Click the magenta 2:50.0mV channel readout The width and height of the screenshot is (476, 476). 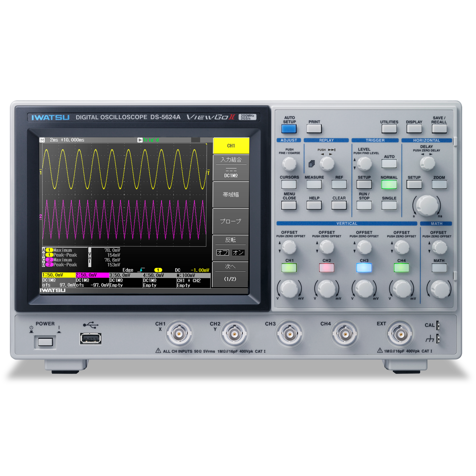click(92, 275)
